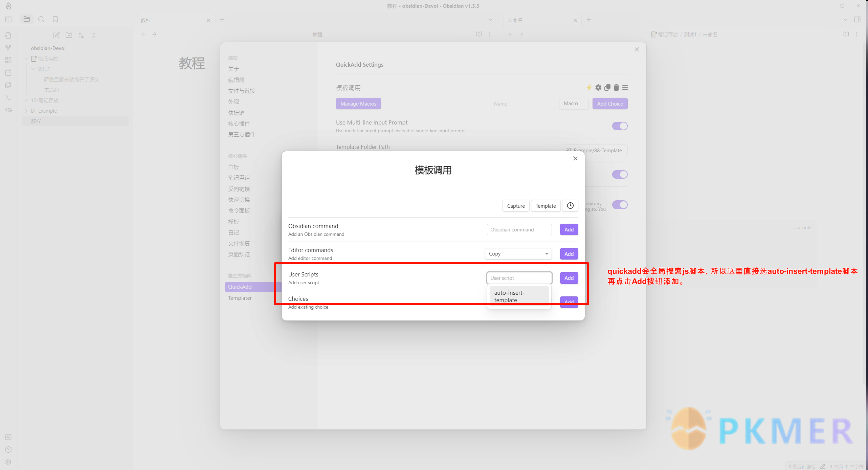This screenshot has height=470, width=868.
Task: Focus the User script input field
Action: click(519, 278)
